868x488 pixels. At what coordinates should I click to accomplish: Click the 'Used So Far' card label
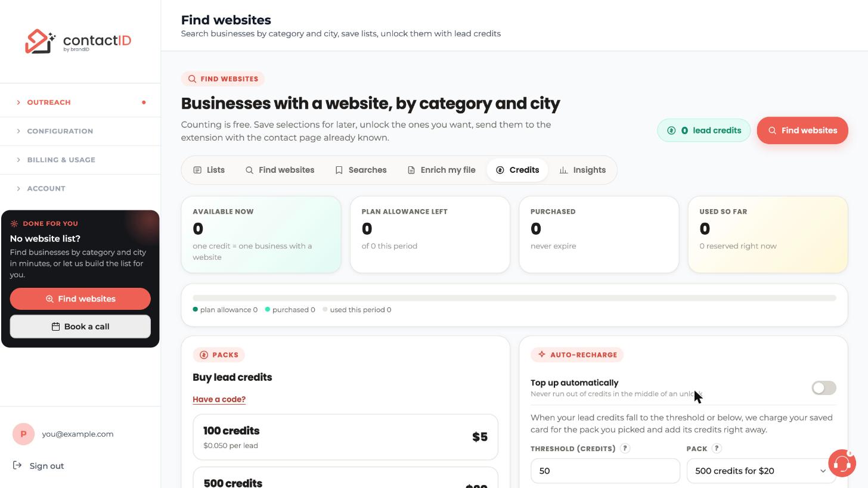723,212
